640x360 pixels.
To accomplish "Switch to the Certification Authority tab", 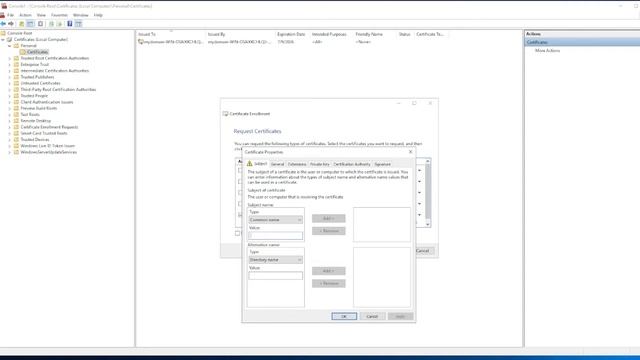I will [352, 164].
